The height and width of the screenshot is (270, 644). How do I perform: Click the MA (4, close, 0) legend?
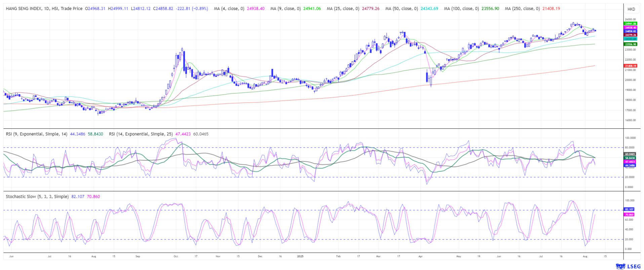tap(229, 9)
